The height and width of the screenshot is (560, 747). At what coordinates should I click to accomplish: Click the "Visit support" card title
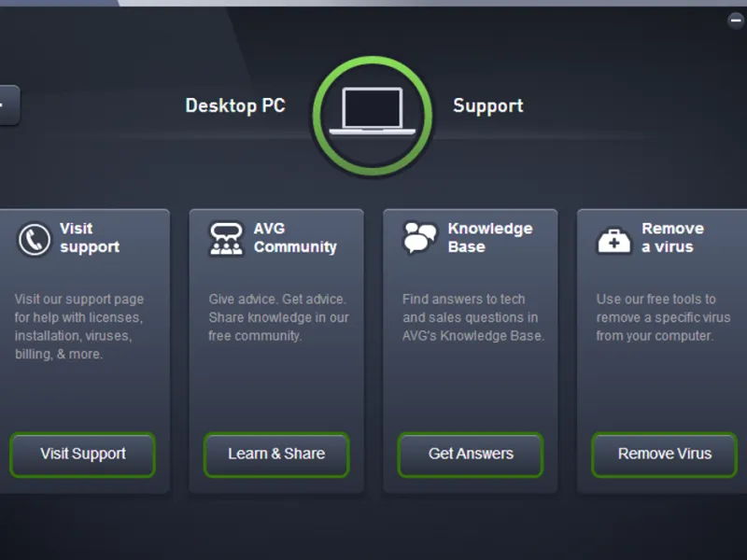pos(90,238)
